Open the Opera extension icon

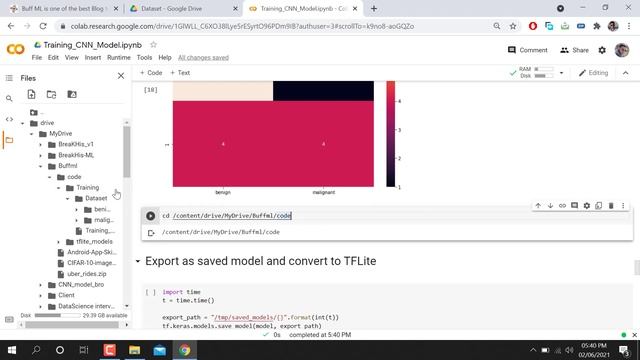[x=533, y=26]
